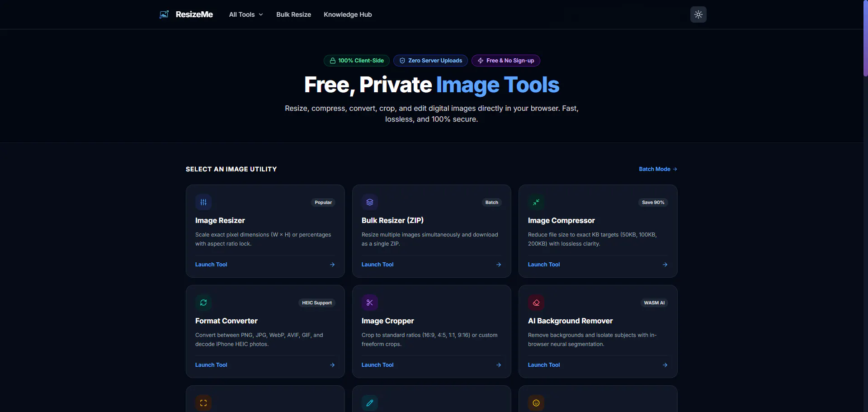Launch the Image Resizer tool
Viewport: 868px width, 412px height.
tap(211, 265)
